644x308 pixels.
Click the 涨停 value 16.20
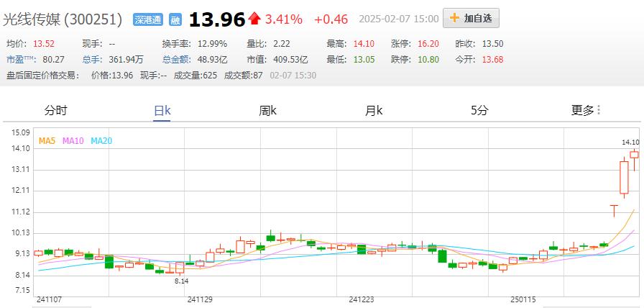(x=428, y=44)
